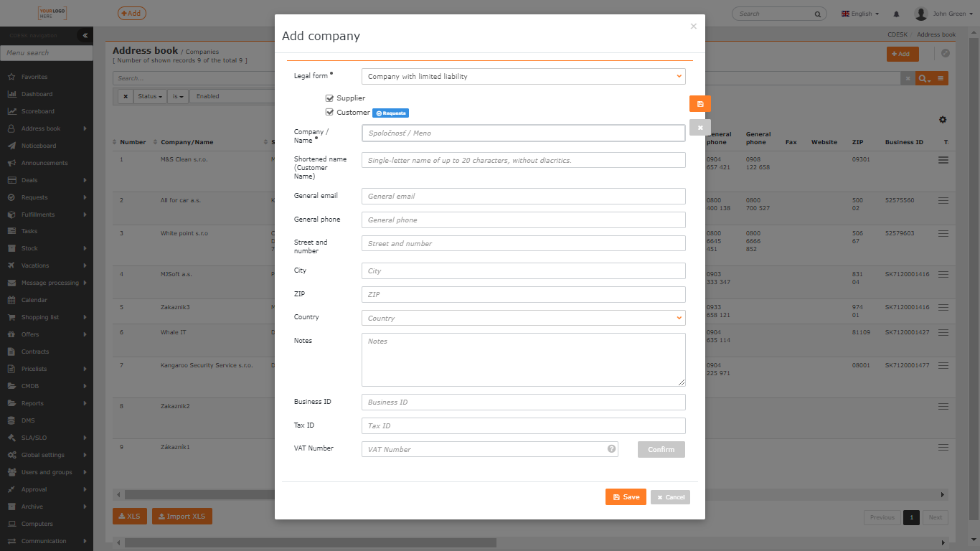Image resolution: width=980 pixels, height=551 pixels.
Task: Open Tasks in sidebar
Action: pos(29,231)
